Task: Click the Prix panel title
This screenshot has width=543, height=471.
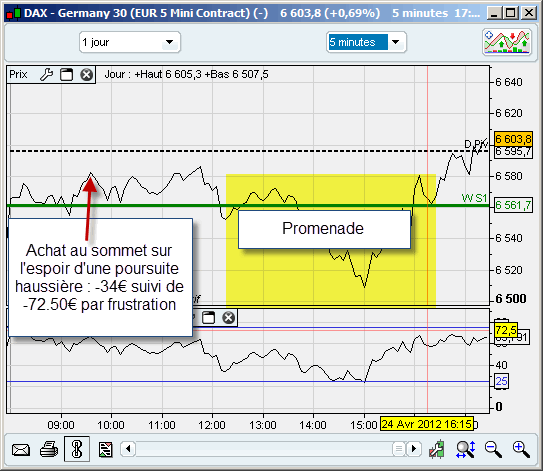Action: 18,74
